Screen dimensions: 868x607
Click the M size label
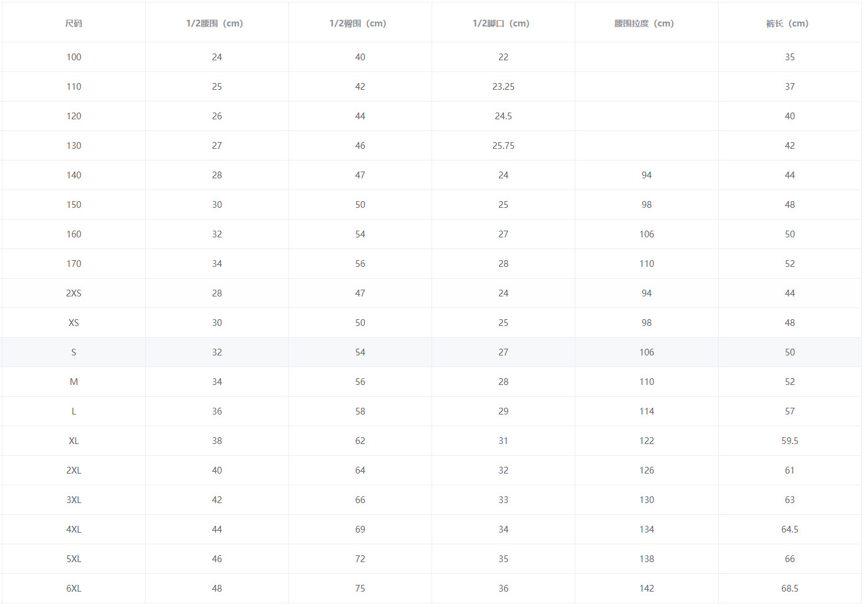[x=74, y=382]
